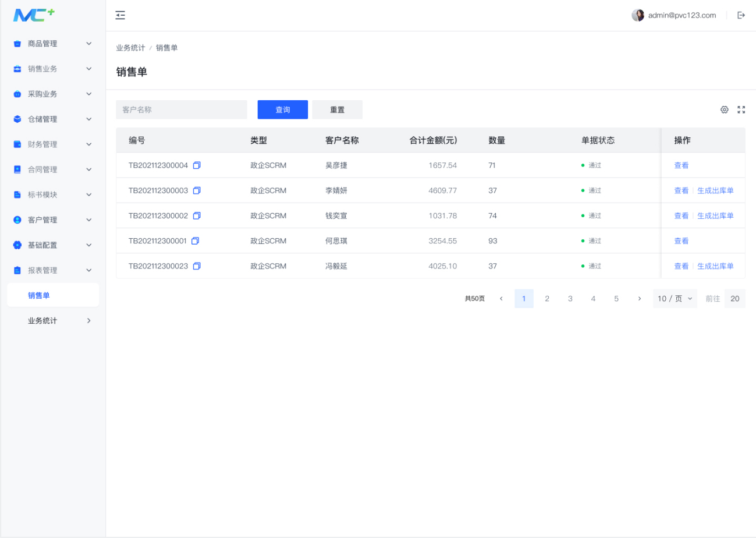The image size is (756, 538).
Task: Click 业务统计 breadcrumb link
Action: pyautogui.click(x=130, y=48)
